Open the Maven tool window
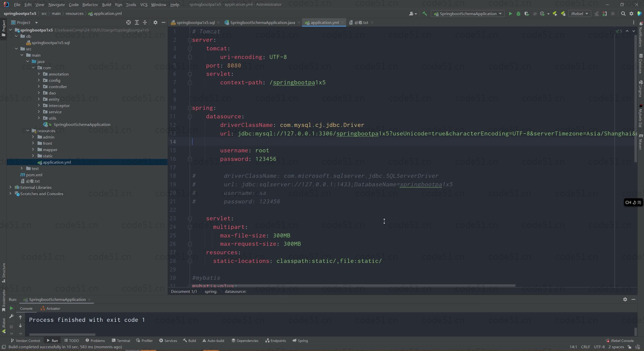 coord(640,142)
